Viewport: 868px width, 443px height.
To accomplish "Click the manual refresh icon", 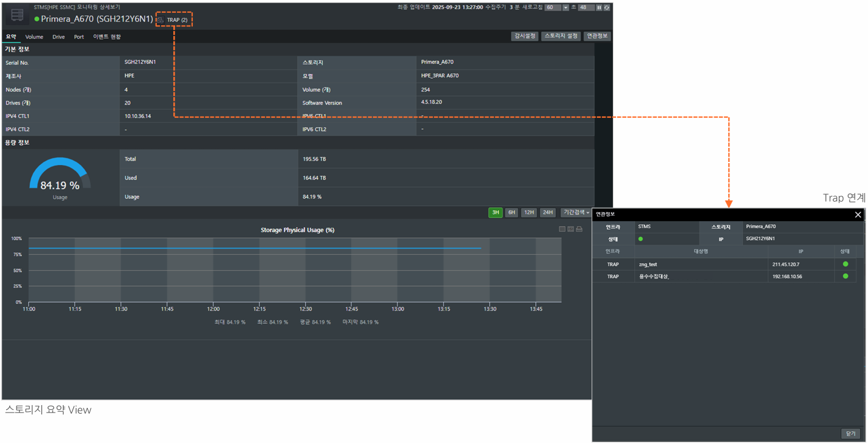I will pyautogui.click(x=607, y=8).
